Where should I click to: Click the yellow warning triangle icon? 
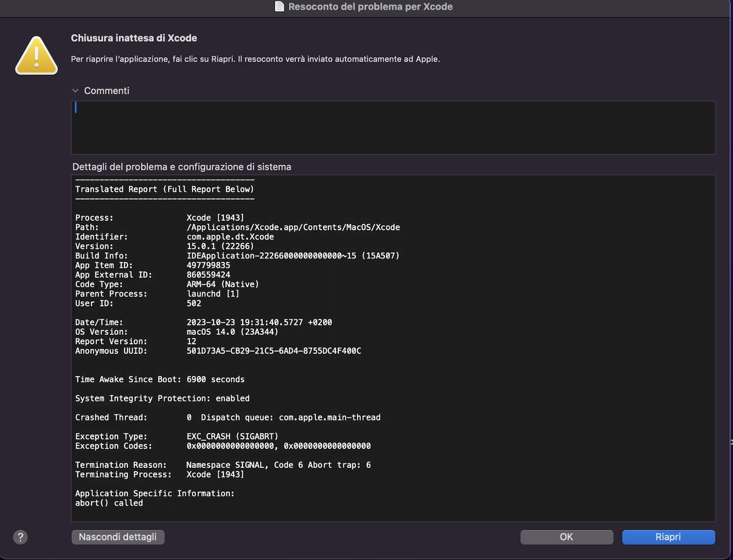(36, 56)
